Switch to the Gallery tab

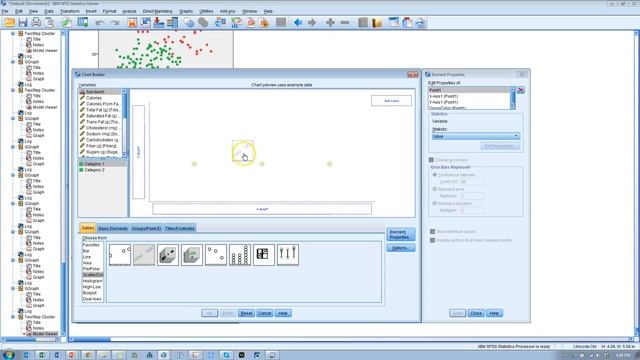click(88, 228)
